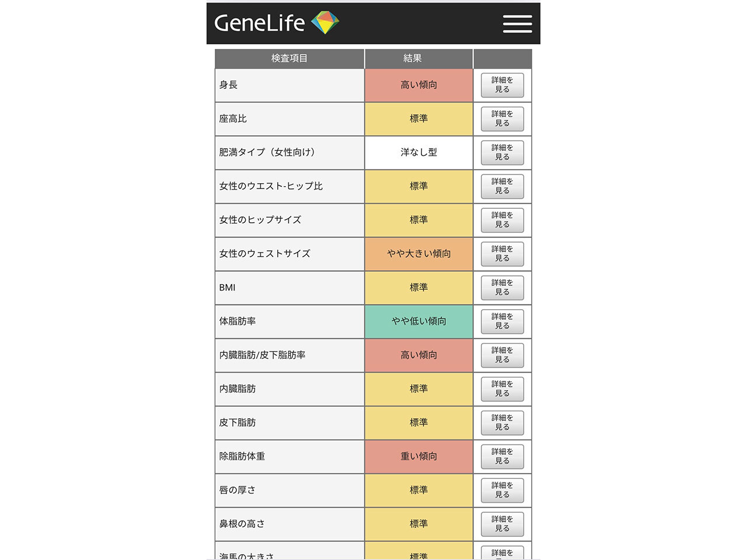View details for 体脂肪率
Image resolution: width=747 pixels, height=560 pixels.
tap(502, 322)
